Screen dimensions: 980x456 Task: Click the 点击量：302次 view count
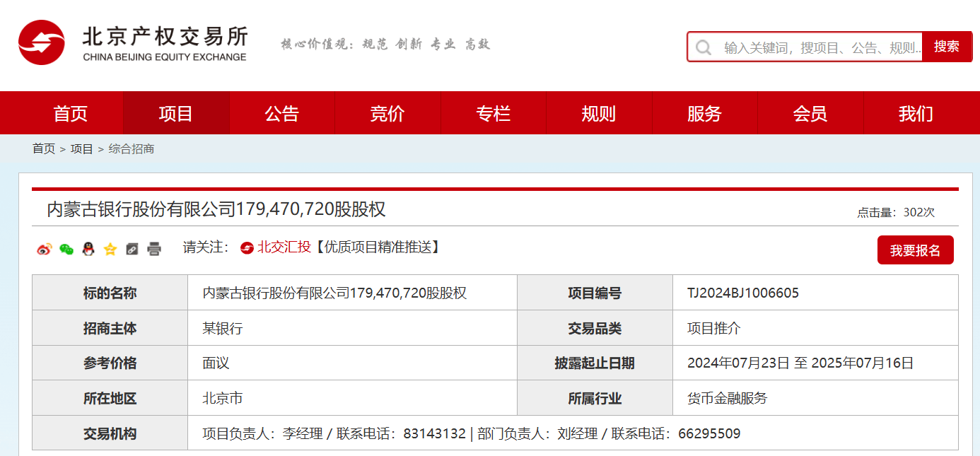pyautogui.click(x=896, y=212)
